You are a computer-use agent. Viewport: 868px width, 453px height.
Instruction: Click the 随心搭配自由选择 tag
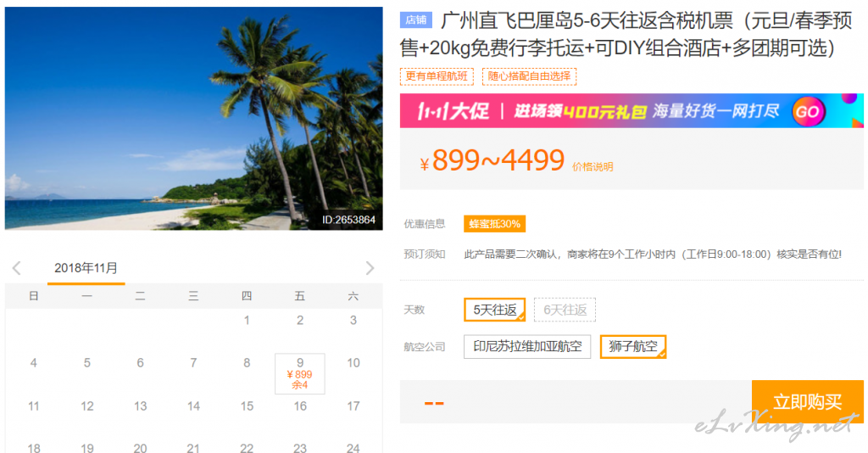click(x=529, y=76)
